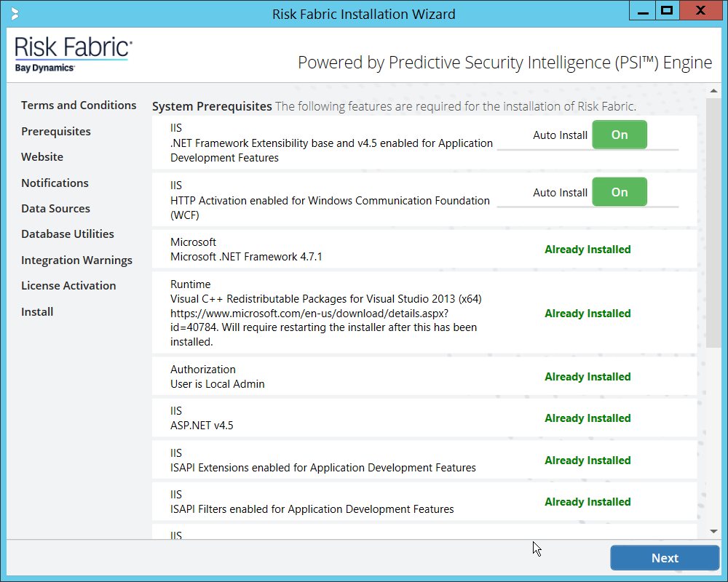Minimize the installation wizard window

[643, 11]
